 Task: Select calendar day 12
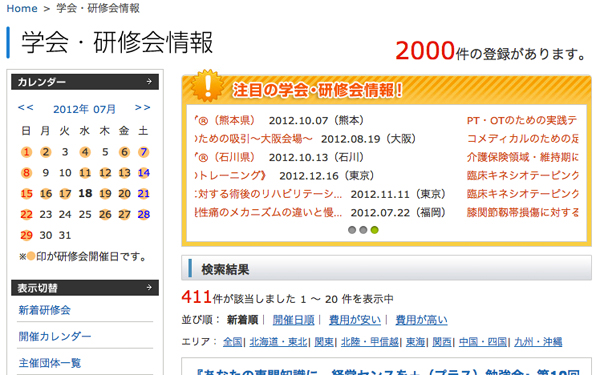[x=105, y=173]
